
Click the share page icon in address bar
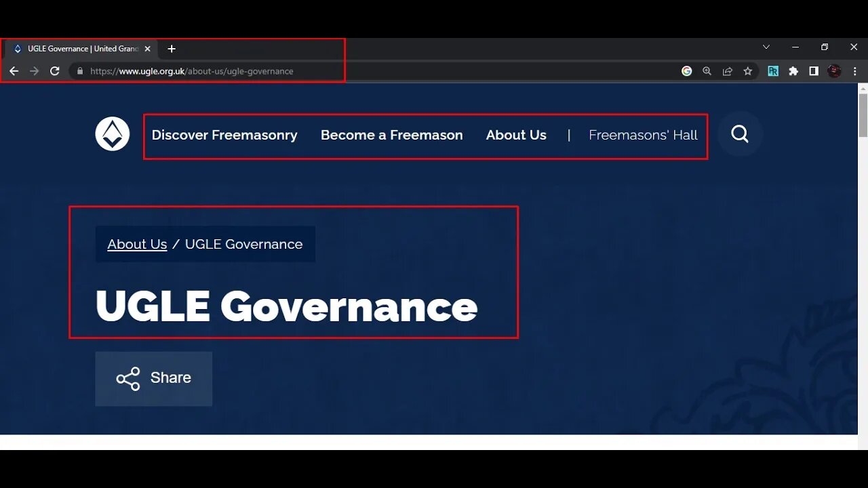coord(728,71)
